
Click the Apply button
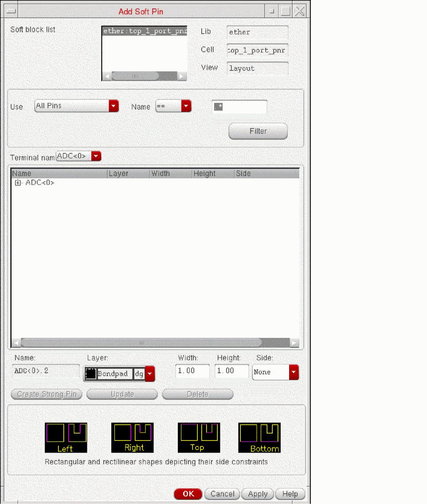click(257, 494)
